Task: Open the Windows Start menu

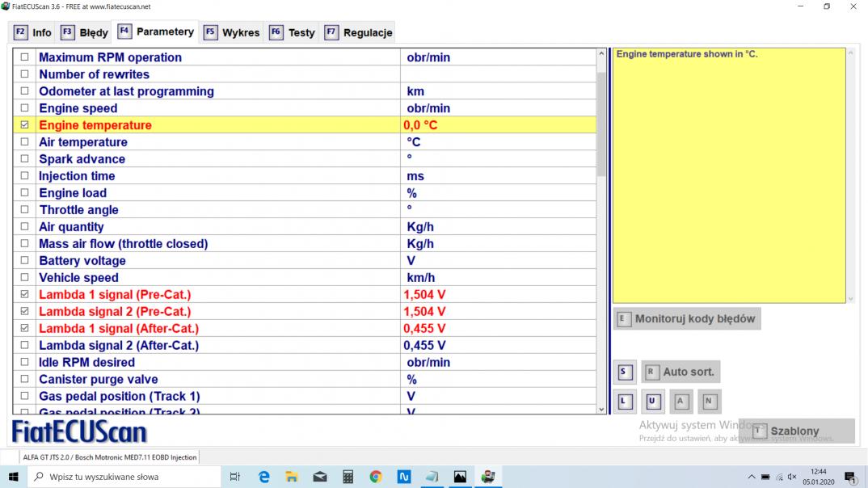Action: click(13, 477)
